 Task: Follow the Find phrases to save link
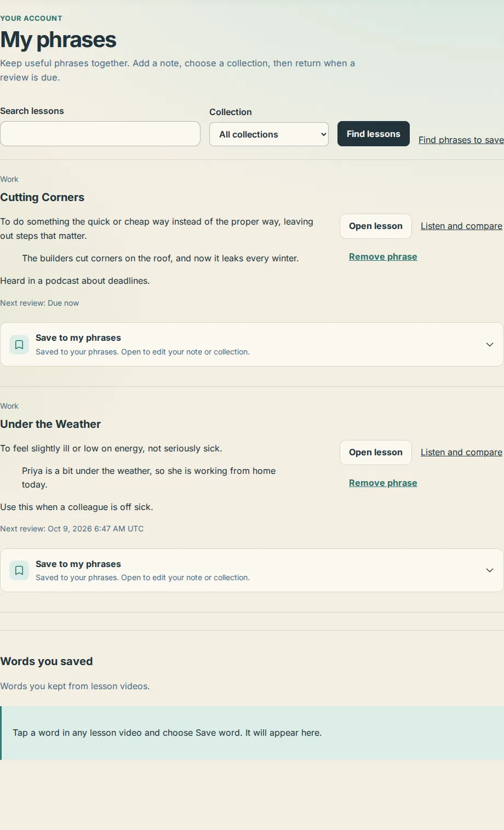[x=461, y=140]
